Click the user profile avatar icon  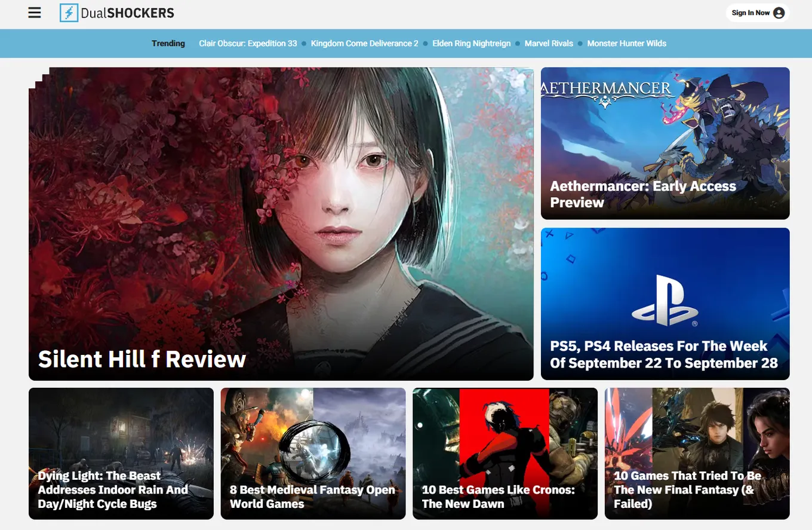[x=779, y=13]
